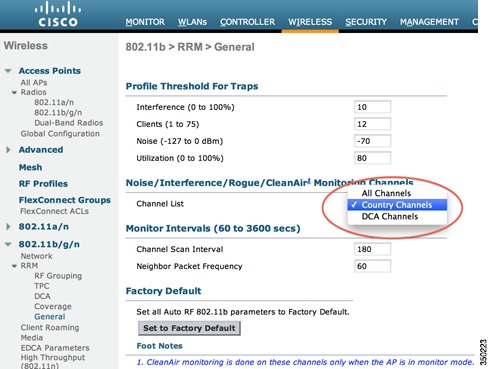Collapse the Radios tree arrow
The height and width of the screenshot is (369, 488).
14,92
